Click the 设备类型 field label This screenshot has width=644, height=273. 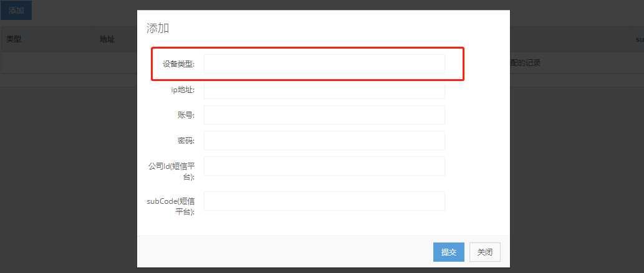coord(178,64)
